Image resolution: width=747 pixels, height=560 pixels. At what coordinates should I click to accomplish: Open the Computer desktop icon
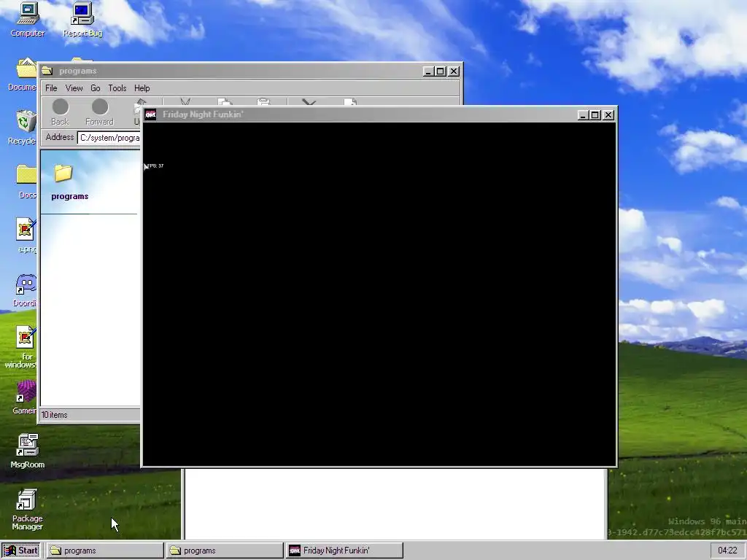tap(28, 19)
